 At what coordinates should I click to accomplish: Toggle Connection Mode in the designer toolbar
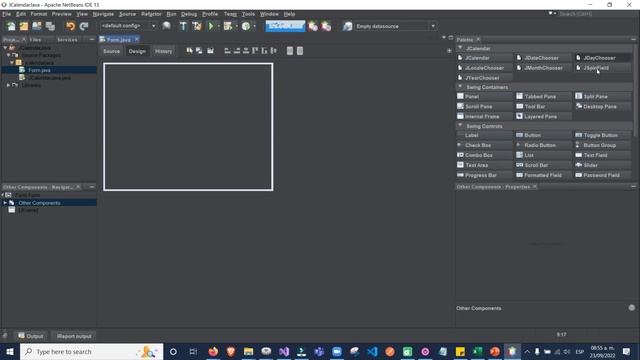(x=199, y=51)
